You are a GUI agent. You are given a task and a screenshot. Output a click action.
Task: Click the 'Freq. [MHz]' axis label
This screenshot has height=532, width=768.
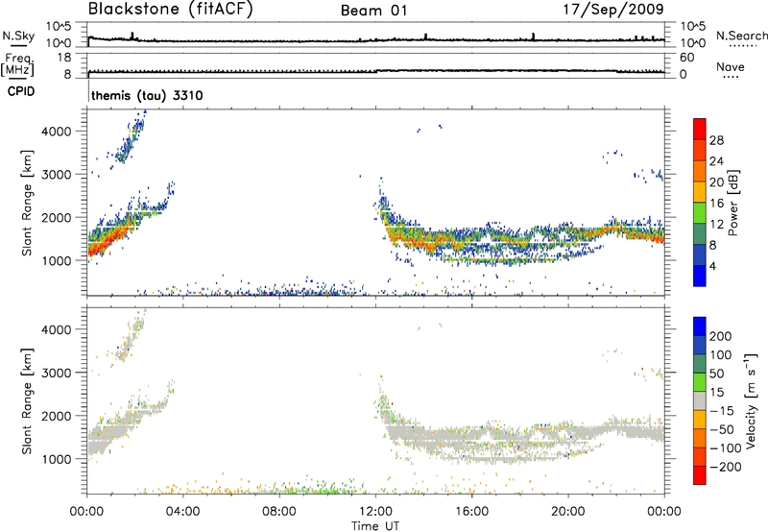(x=18, y=65)
